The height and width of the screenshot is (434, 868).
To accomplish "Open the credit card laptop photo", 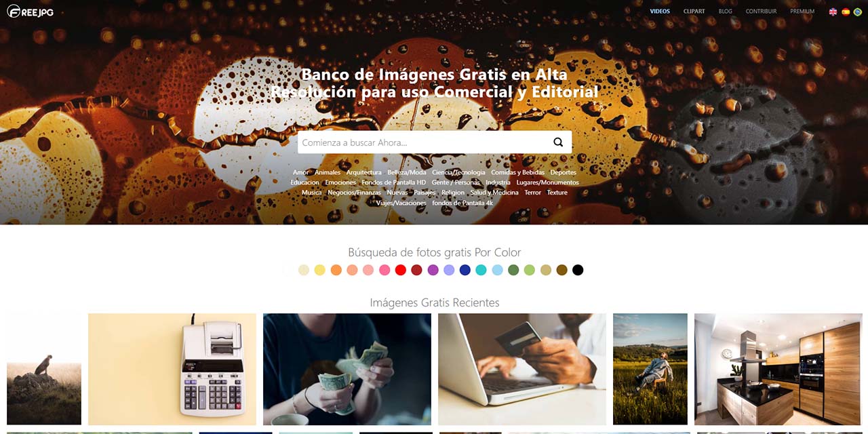I will tap(522, 369).
